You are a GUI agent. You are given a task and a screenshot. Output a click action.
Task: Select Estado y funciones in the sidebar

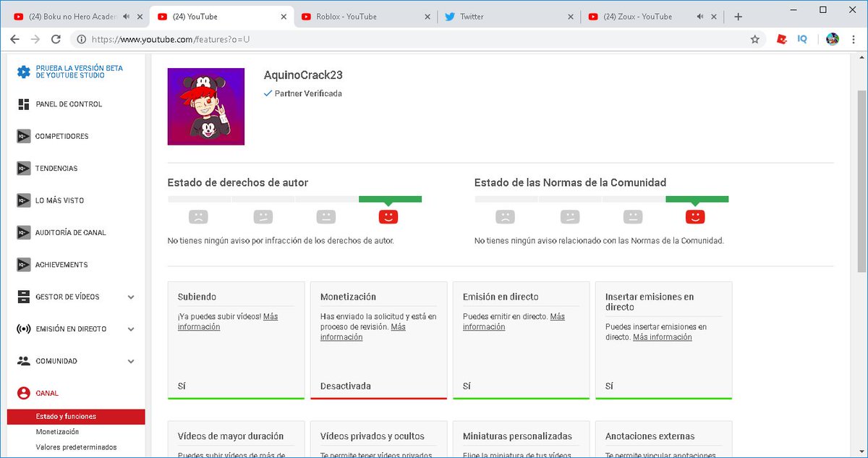pos(76,417)
